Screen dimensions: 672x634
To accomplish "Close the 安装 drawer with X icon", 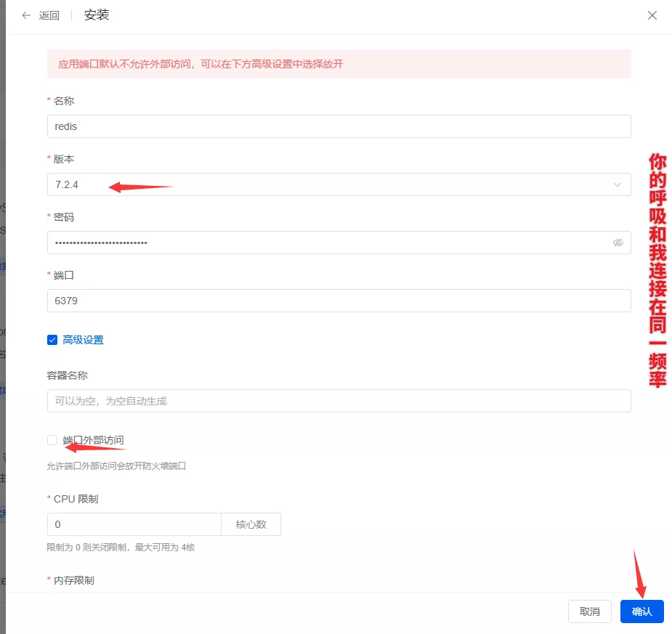I will click(x=652, y=15).
